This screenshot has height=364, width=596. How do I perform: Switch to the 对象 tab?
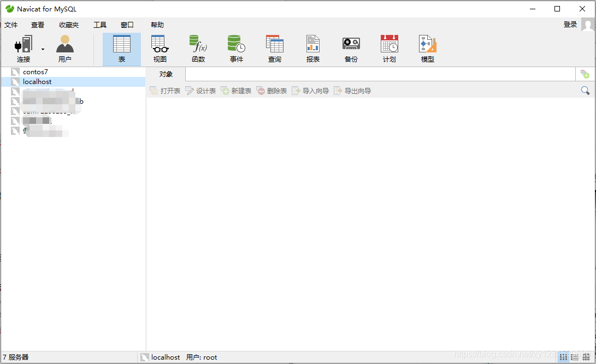(166, 74)
